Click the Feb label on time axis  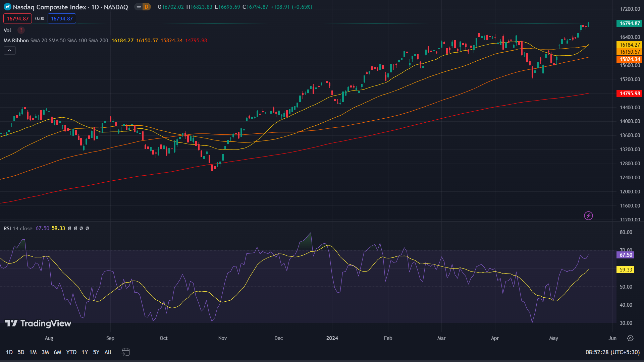[x=388, y=338]
